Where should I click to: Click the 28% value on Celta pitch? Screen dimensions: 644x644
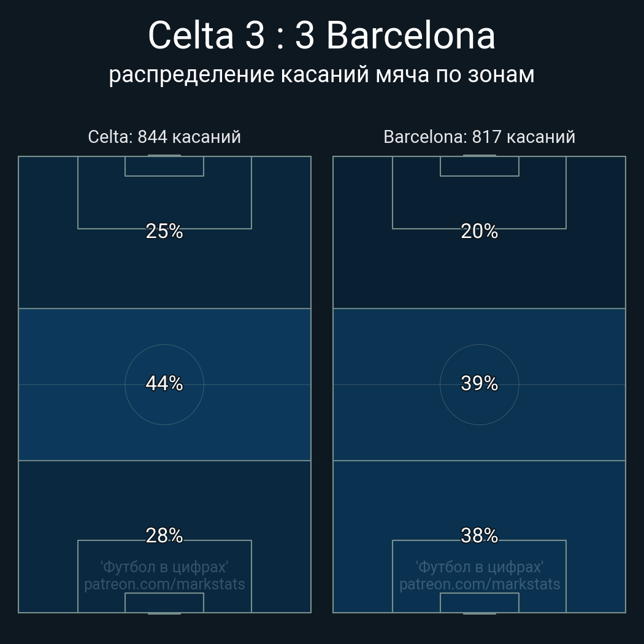[x=164, y=535]
